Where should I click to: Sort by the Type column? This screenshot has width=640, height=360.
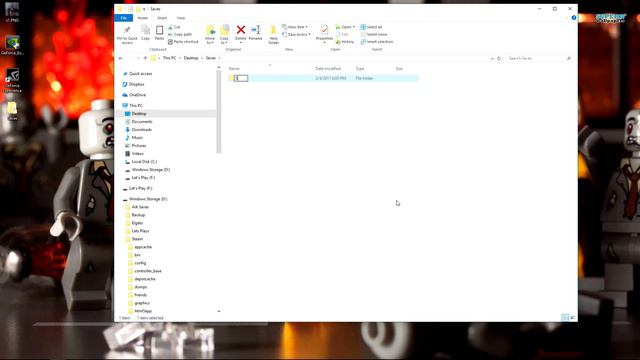pos(360,69)
